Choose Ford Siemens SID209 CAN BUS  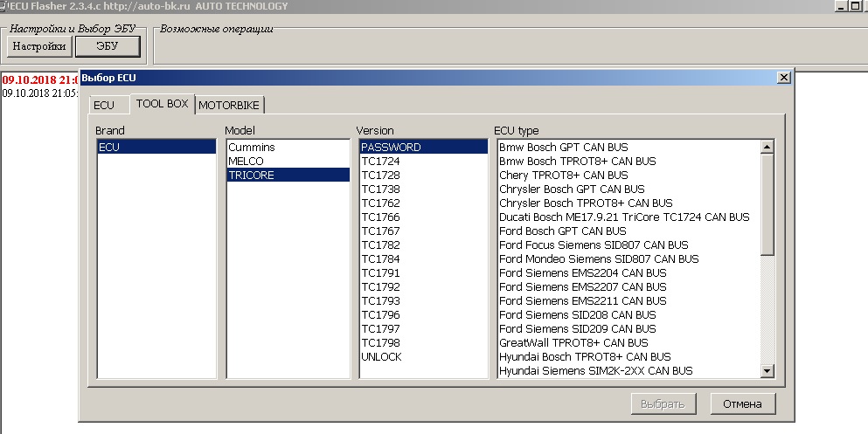click(628, 329)
